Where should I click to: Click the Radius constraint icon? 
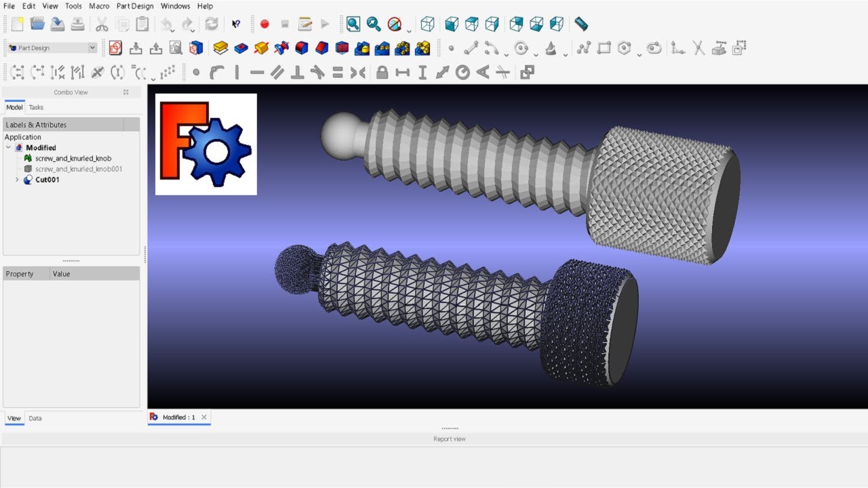coord(462,72)
